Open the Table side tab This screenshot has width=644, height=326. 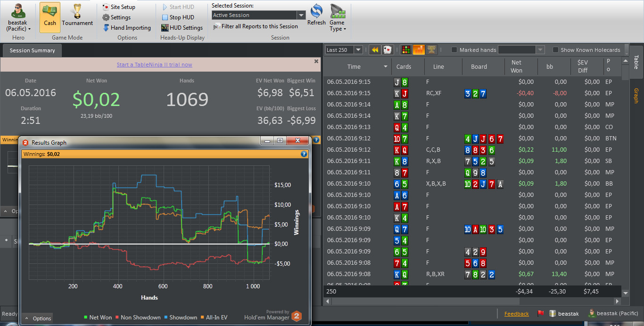(x=636, y=62)
